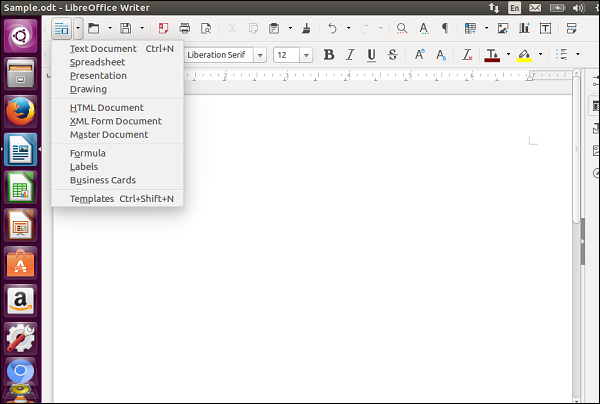This screenshot has height=404, width=600.
Task: Expand the Paste special dropdown arrow
Action: [290, 28]
